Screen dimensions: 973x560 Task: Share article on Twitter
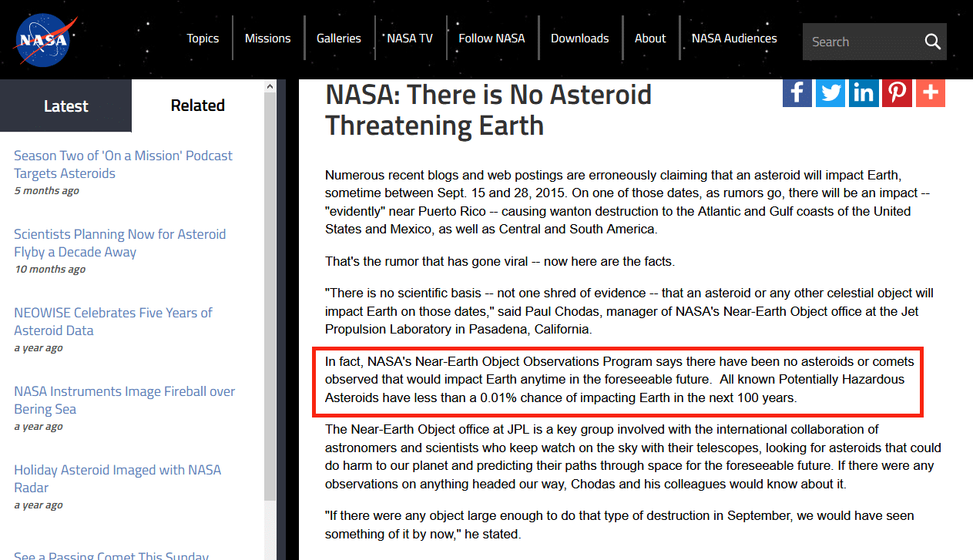pos(830,93)
